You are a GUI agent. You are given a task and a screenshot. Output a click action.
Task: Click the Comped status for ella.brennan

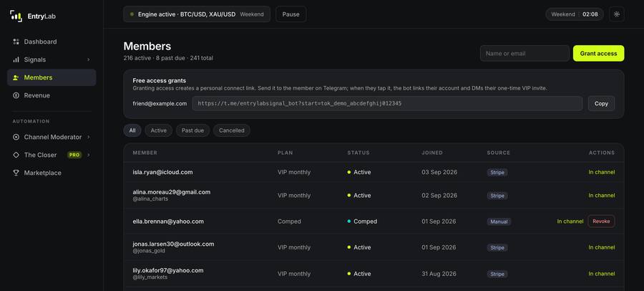[362, 221]
